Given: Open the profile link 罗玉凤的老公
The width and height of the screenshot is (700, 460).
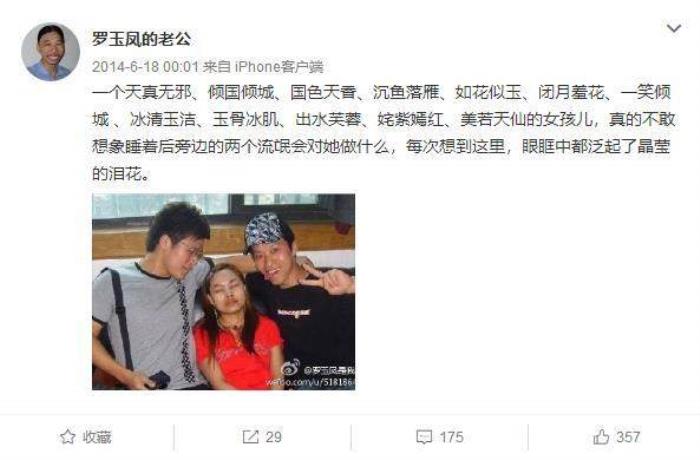Looking at the screenshot, I should 142,39.
